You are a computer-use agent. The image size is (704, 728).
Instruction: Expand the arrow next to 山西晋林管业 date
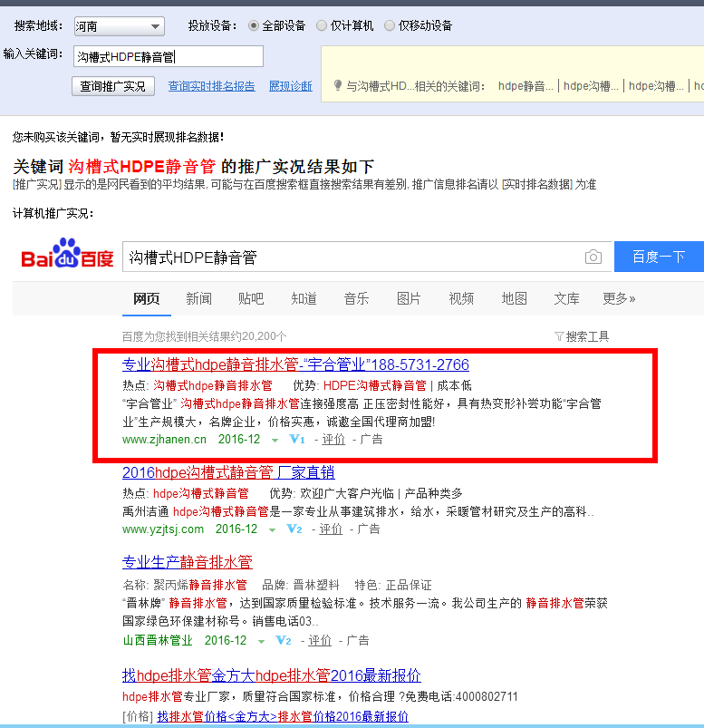click(x=261, y=642)
